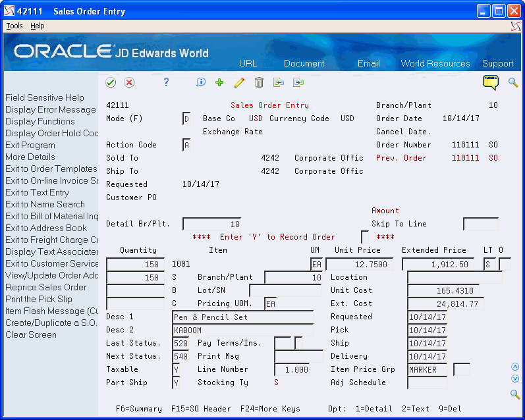Click the Desc 2 field KABOOM
Image resolution: width=525 pixels, height=420 pixels.
point(243,330)
